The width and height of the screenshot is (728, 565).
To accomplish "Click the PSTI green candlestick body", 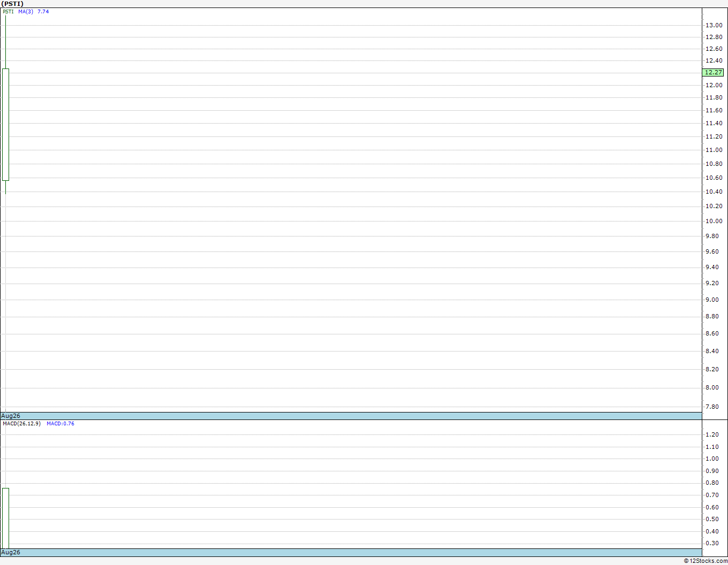I will 5,125.
